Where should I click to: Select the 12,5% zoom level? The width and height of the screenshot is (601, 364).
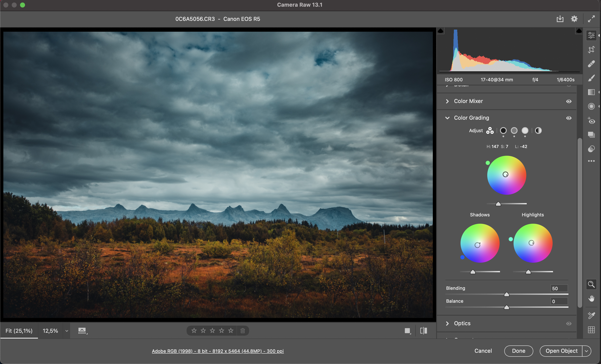[50, 331]
